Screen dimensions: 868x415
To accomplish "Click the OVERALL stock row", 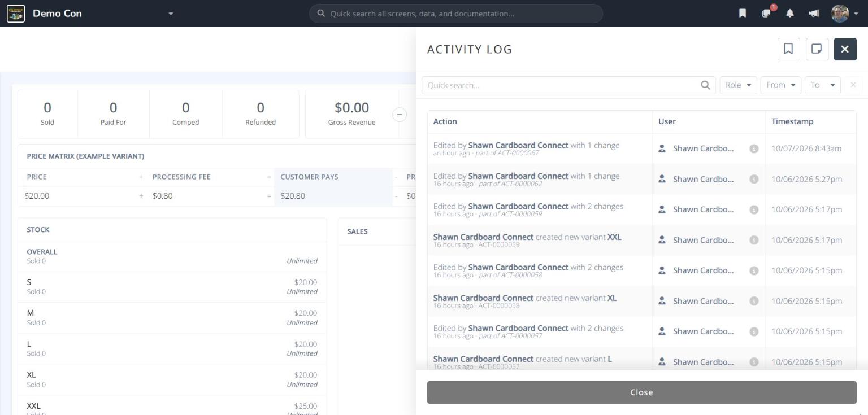I will [x=172, y=256].
